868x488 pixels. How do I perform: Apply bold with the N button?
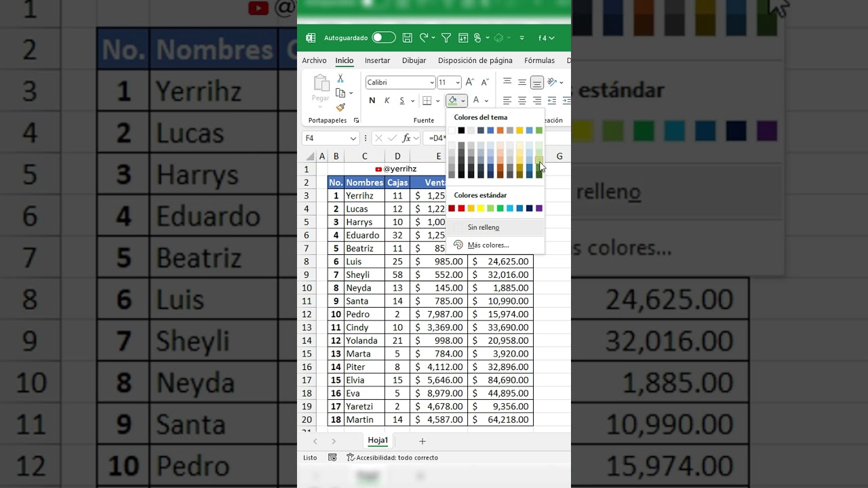[372, 101]
